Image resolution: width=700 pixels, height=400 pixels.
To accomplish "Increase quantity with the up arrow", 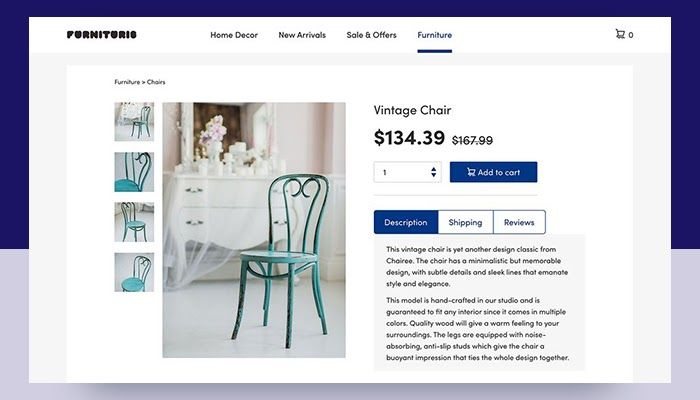I will coord(433,169).
